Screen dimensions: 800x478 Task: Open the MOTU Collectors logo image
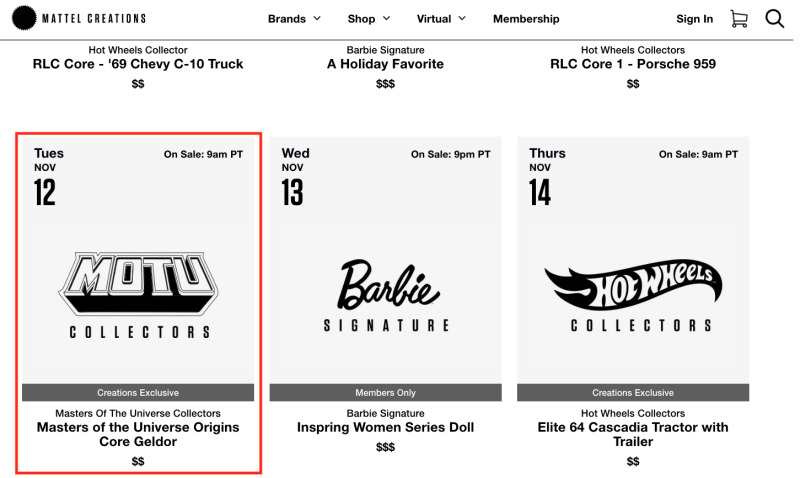click(x=138, y=295)
